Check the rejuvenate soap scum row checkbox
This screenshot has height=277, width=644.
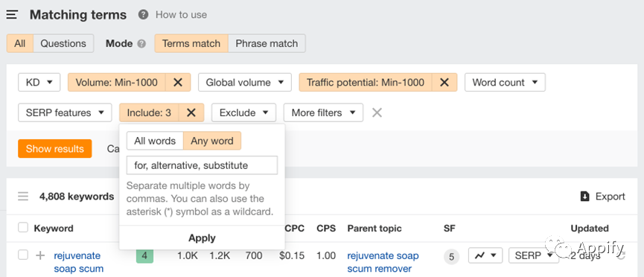click(23, 255)
